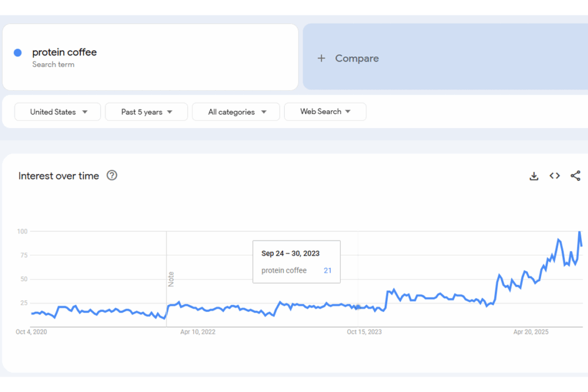Click the Sep 24 – 30, 2023 tooltip
The width and height of the screenshot is (588, 392).
pos(296,261)
